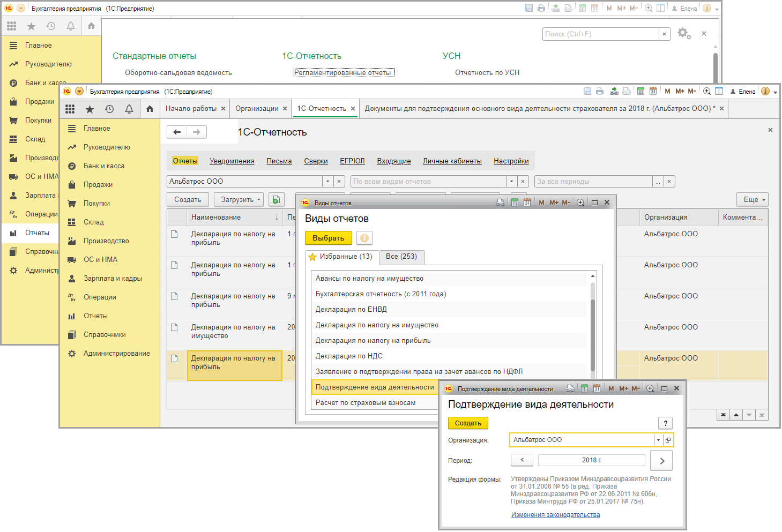Click the zoom magnifier in Виды отчетов title bar
782x532 pixels.
[580, 203]
